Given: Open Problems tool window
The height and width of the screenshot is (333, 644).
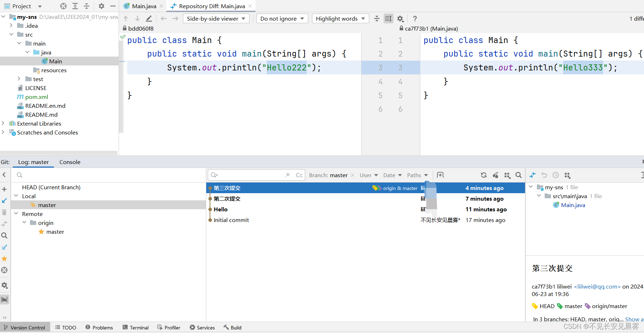Looking at the screenshot, I should click(99, 327).
